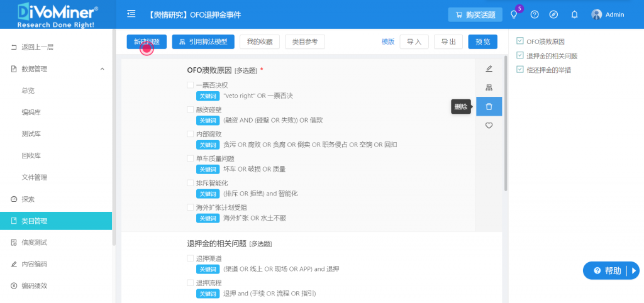Click the 探索 gauge icon

tap(14, 199)
